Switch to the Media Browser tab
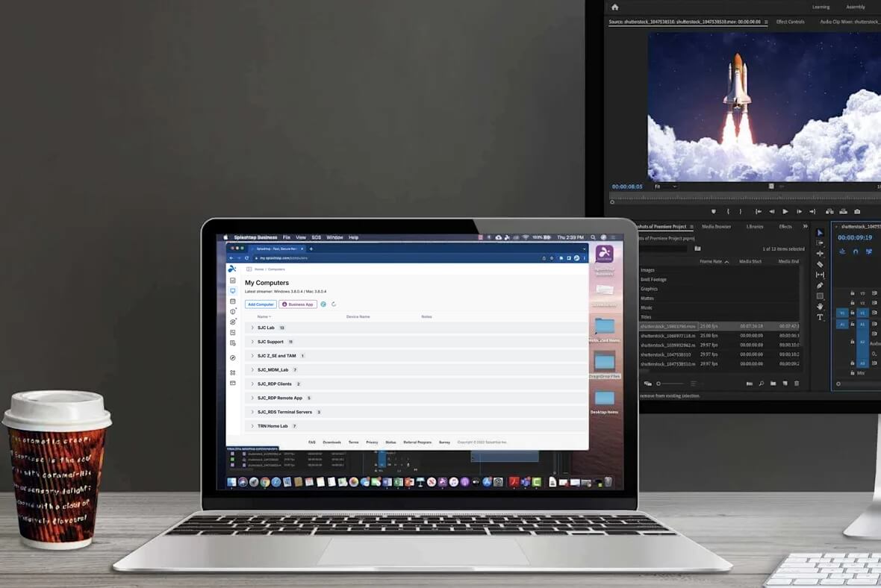This screenshot has width=881, height=588. tap(717, 226)
